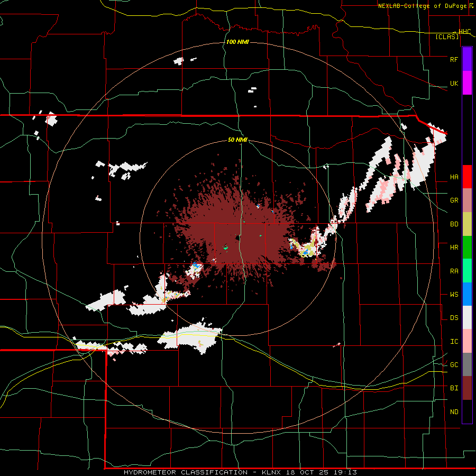This screenshot has width=476, height=476.
Task: Click the GC legend label
Action: (x=454, y=364)
